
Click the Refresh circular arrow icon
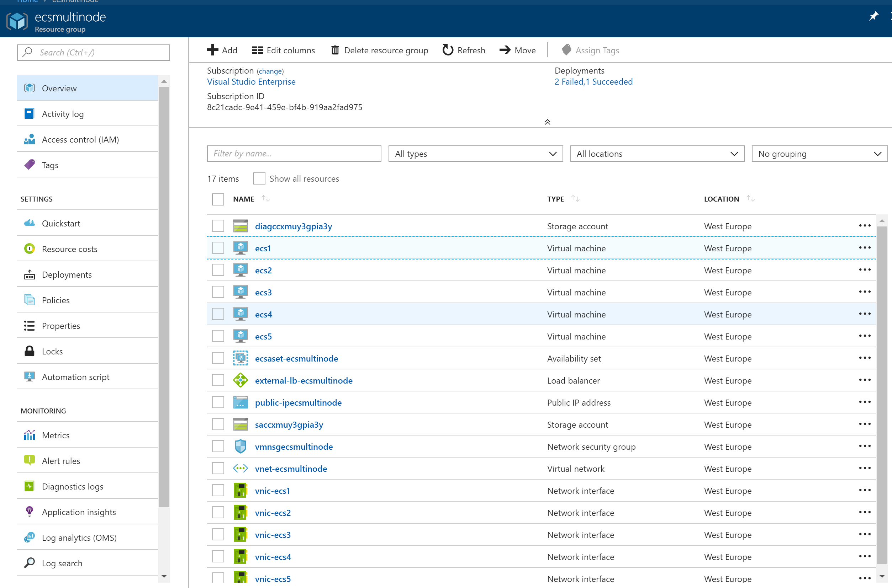[448, 50]
